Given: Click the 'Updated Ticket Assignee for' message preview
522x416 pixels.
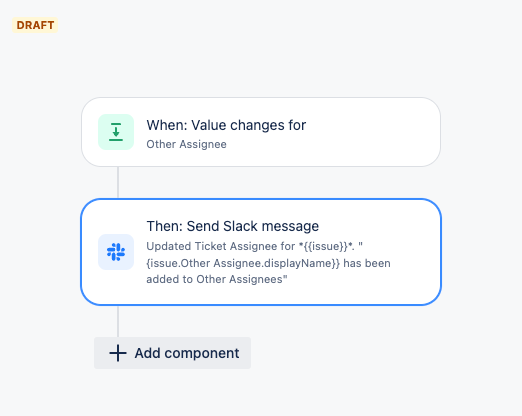Looking at the screenshot, I should (221, 246).
